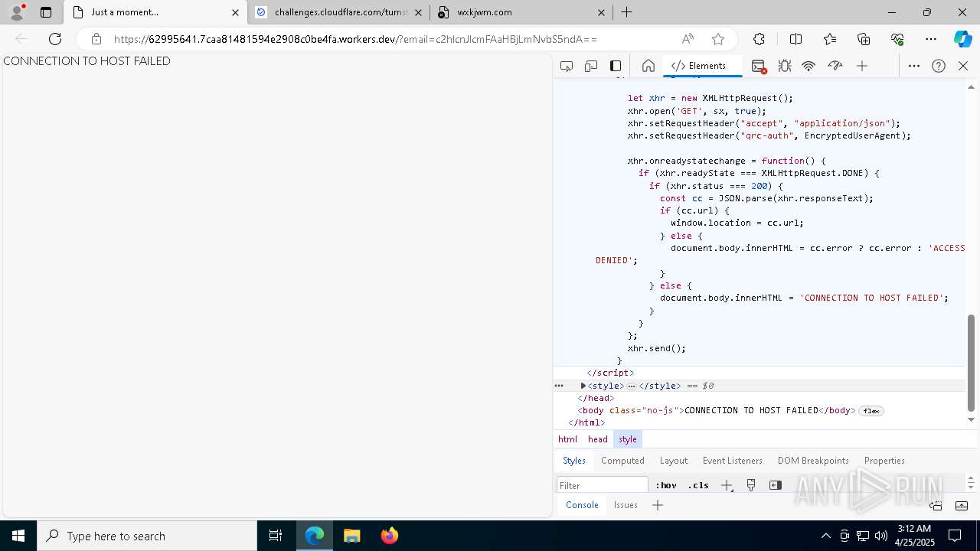Open the Performance gauge tool
The width and height of the screenshot is (980, 551).
[835, 66]
